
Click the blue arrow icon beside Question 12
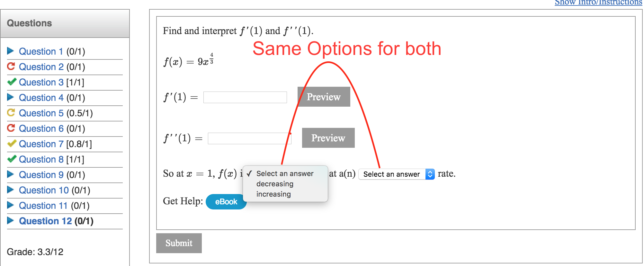[x=11, y=221]
